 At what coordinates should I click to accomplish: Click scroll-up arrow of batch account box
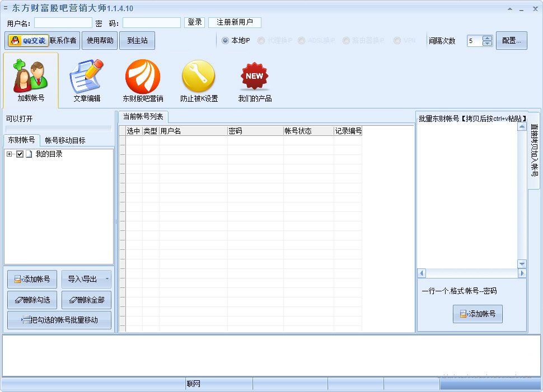point(522,126)
